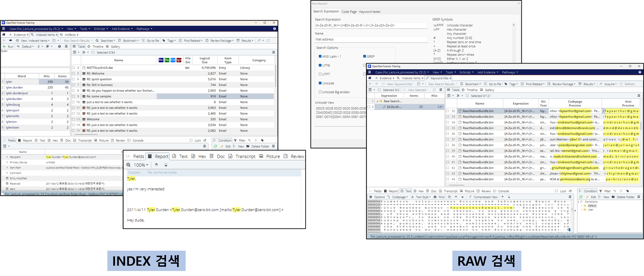The image size is (644, 276).
Task: Select the tyler.durden row in the Word list
Action: click(x=35, y=88)
